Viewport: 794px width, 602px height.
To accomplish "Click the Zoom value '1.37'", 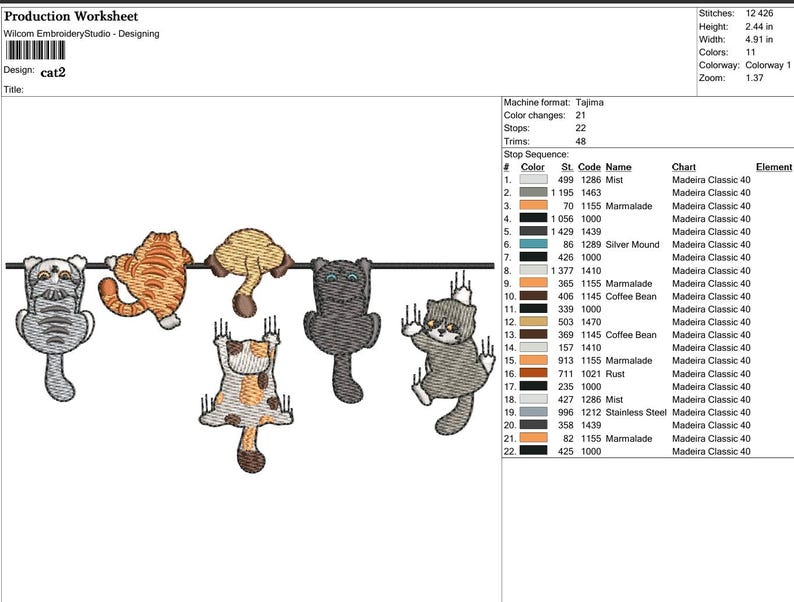I will click(x=754, y=78).
